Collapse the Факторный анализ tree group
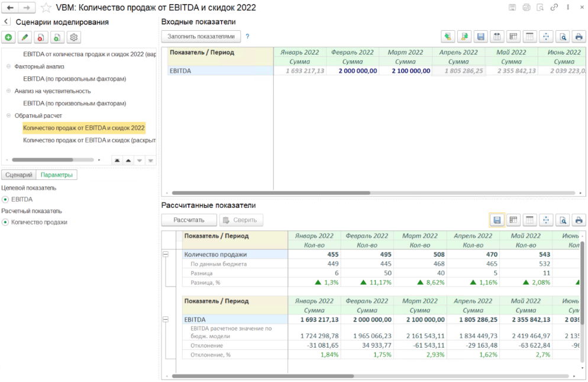The width and height of the screenshot is (588, 382). tap(9, 66)
